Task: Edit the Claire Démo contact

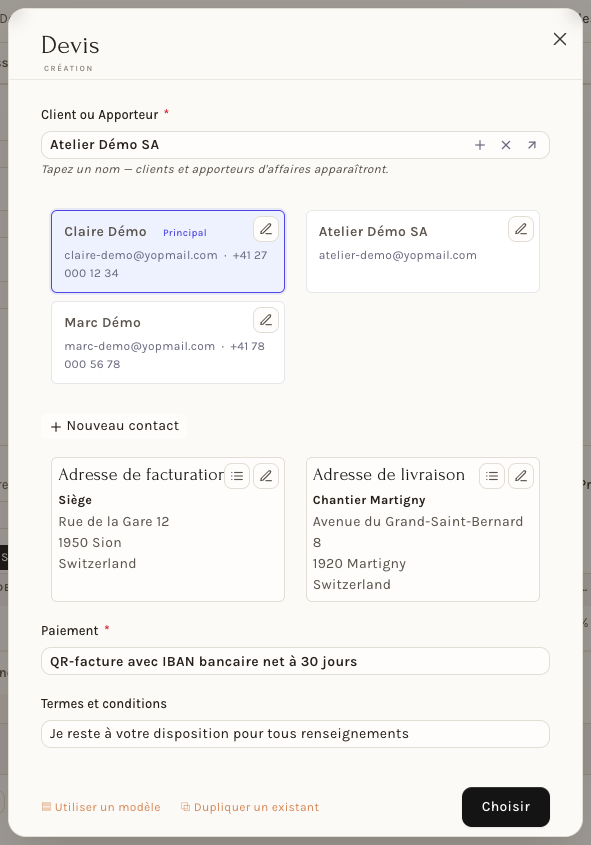Action: (x=266, y=229)
